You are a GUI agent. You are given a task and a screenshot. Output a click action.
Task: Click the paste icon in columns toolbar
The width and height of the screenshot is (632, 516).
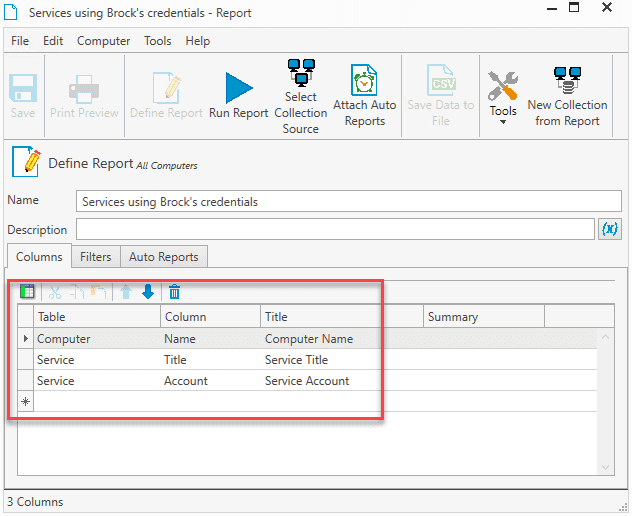coord(98,292)
